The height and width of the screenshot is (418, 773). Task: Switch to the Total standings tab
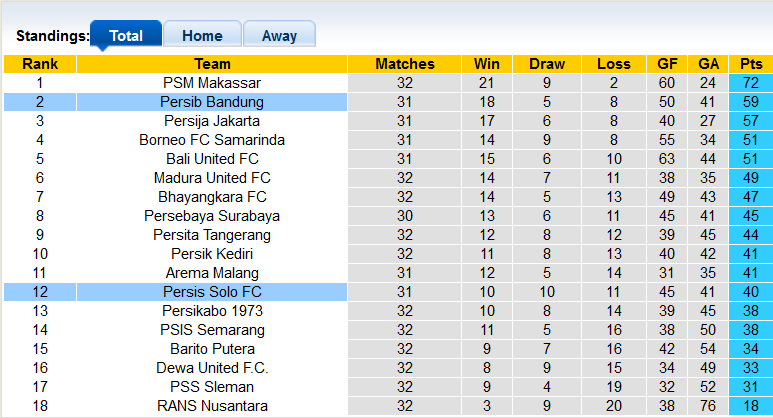tap(125, 35)
